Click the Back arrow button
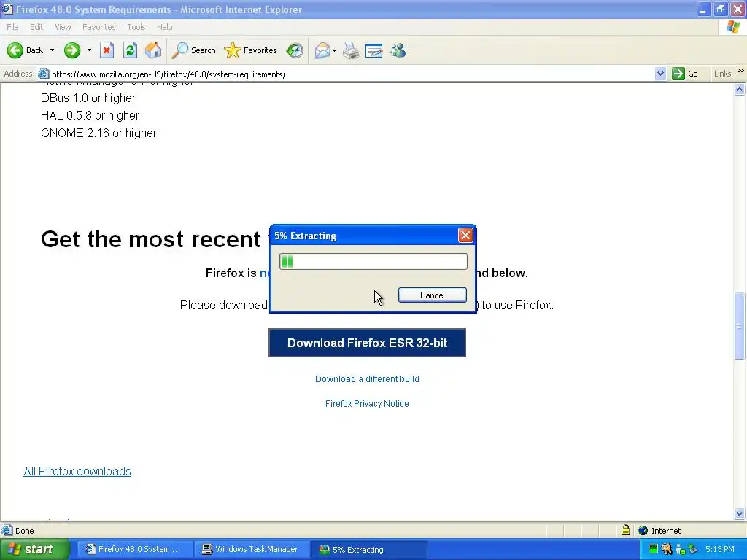The width and height of the screenshot is (747, 560). click(15, 50)
